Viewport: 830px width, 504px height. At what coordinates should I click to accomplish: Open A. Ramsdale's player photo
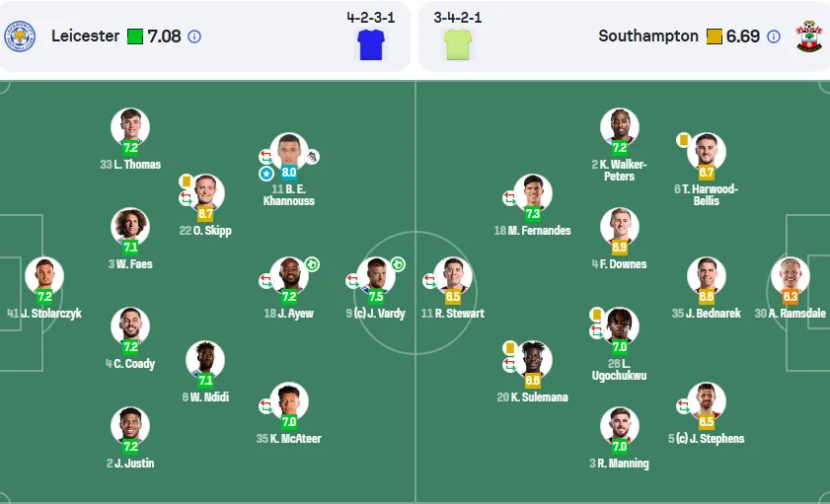click(x=790, y=276)
